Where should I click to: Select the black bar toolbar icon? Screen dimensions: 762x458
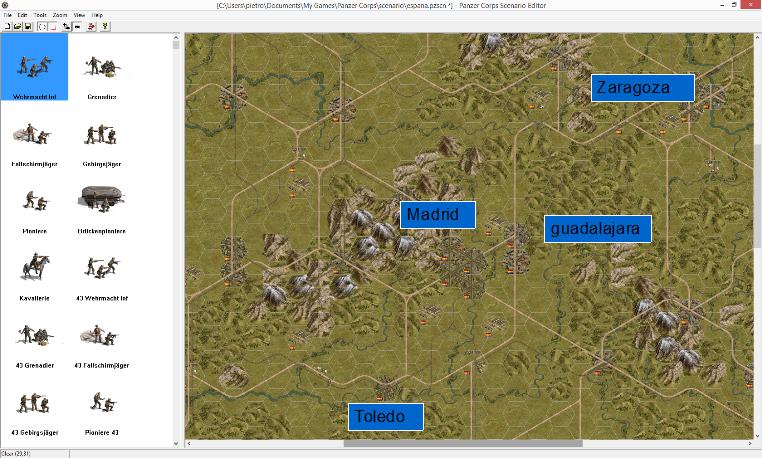tap(77, 26)
